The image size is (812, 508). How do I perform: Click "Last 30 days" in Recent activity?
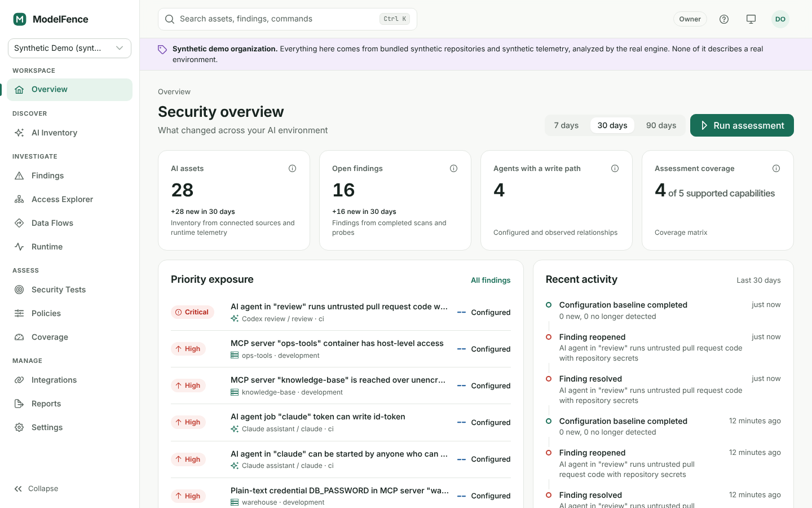[x=758, y=281]
